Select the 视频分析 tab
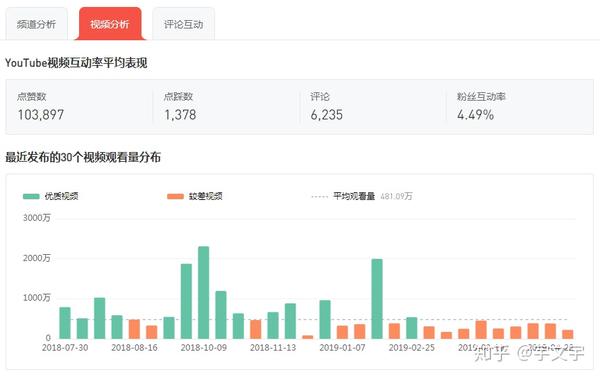Screen dimensions: 600x377 [x=110, y=24]
